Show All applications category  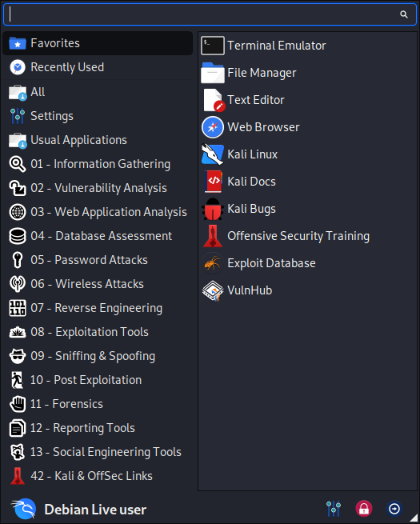[98, 92]
